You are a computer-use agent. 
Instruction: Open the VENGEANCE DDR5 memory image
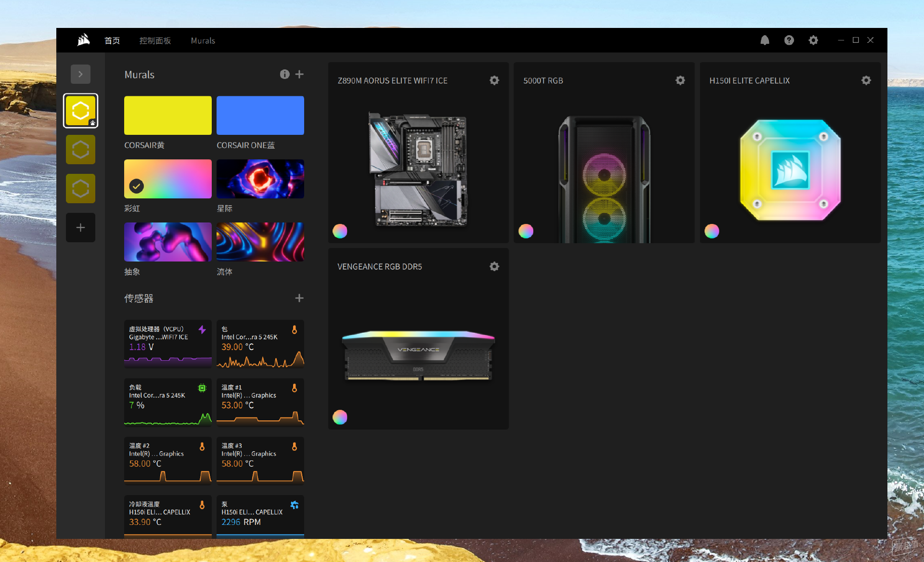click(x=418, y=355)
